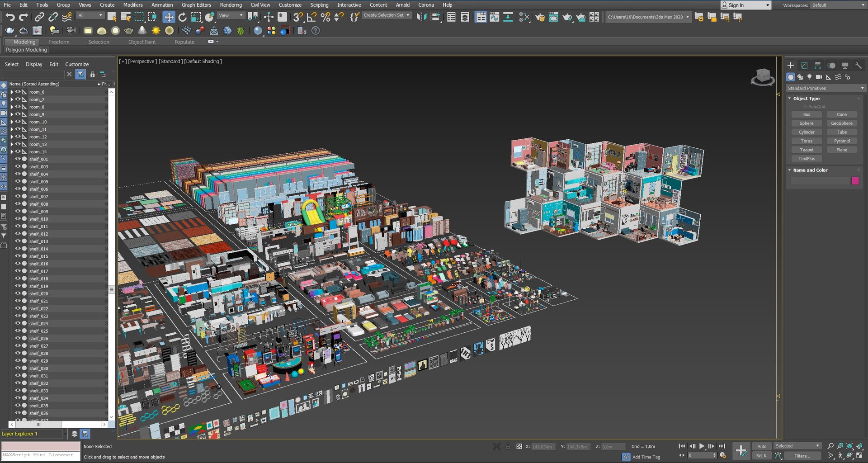
Task: Toggle visibility of shelf_012
Action: click(18, 234)
